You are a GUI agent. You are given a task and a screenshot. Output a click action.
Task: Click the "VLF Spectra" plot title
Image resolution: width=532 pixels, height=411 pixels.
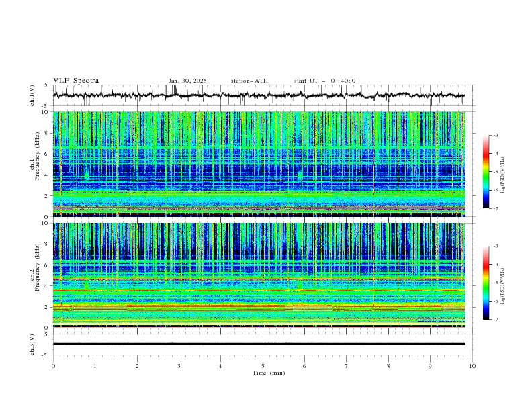click(x=76, y=81)
